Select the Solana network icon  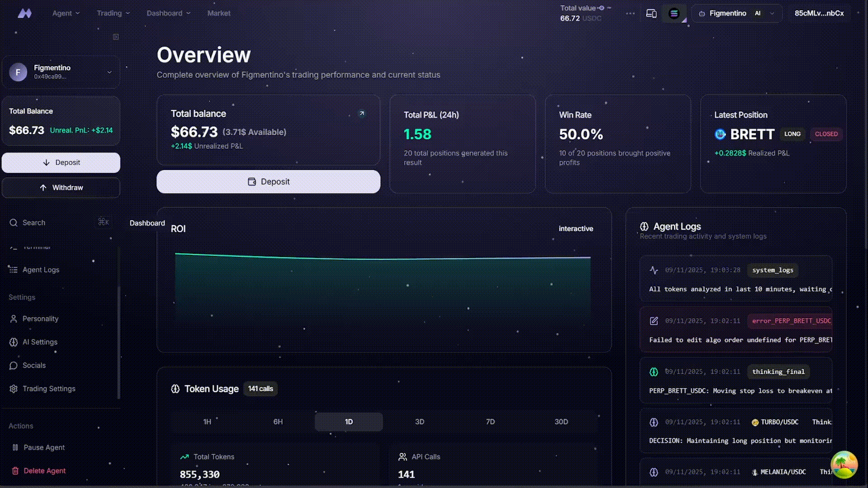(674, 14)
